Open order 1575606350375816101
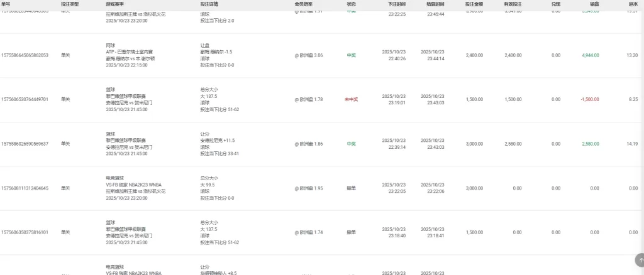Viewport: 644px width, 275px height. click(25, 232)
